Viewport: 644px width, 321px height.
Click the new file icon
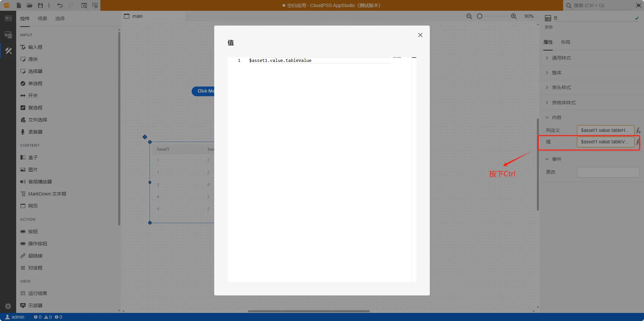(x=19, y=5)
